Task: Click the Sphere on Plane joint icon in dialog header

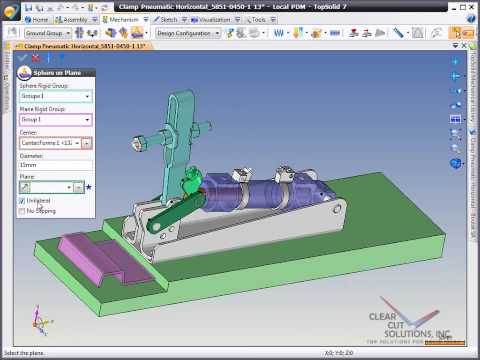Action: click(x=24, y=73)
